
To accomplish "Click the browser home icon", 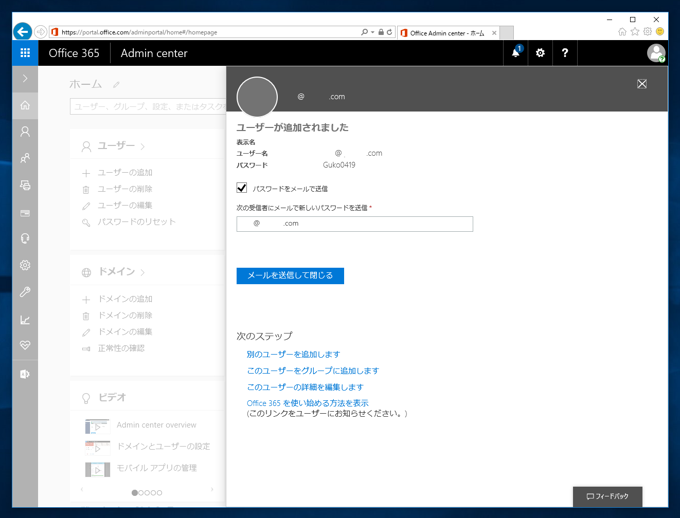I will coord(622,31).
